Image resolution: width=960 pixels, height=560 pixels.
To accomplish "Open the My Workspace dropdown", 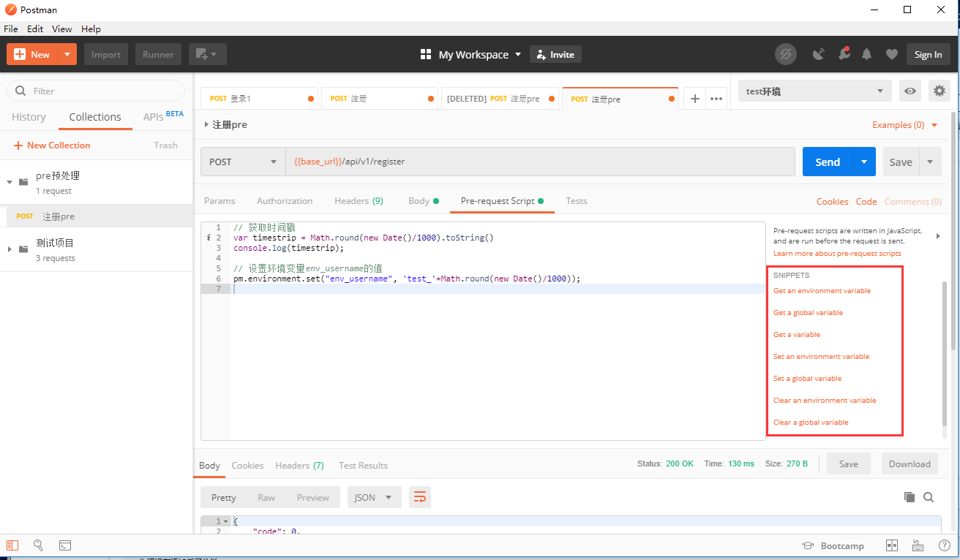I will pyautogui.click(x=480, y=55).
